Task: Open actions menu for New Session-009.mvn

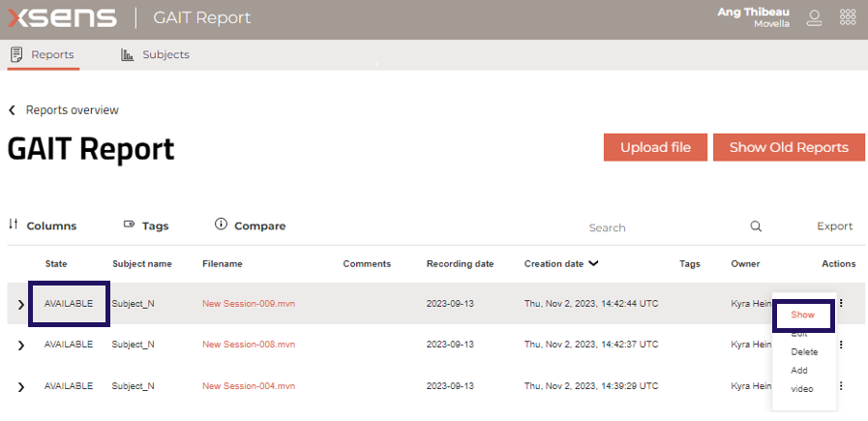Action: coord(842,303)
